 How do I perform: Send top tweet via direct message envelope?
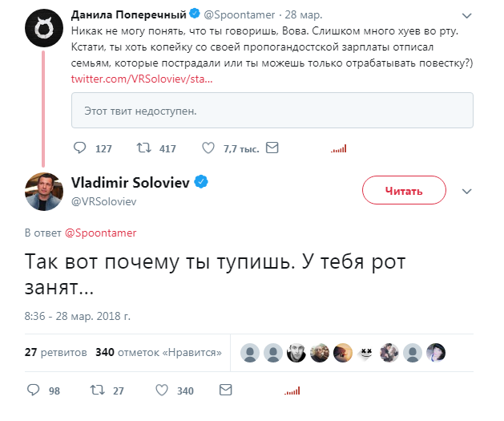point(272,148)
